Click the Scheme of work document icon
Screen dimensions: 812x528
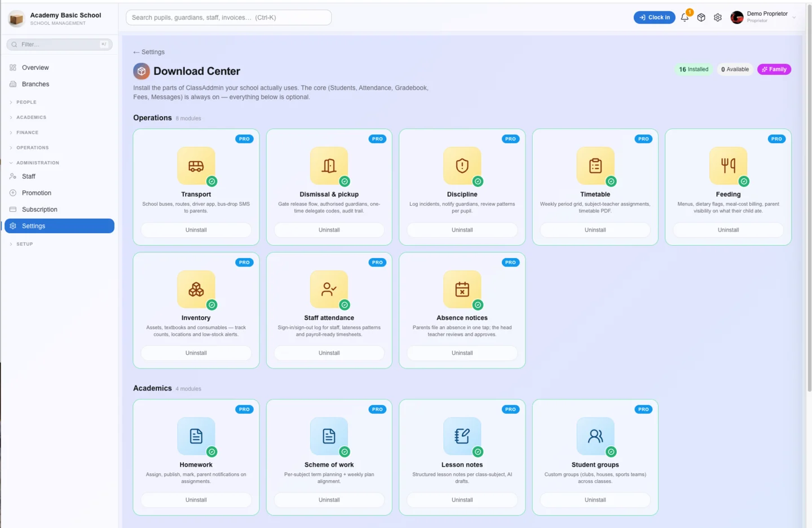[329, 436]
